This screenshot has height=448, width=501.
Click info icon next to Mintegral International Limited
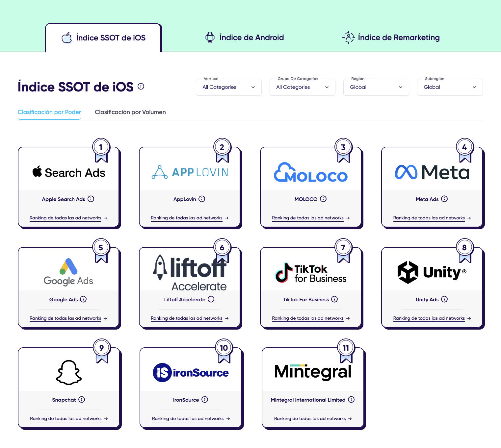click(352, 400)
